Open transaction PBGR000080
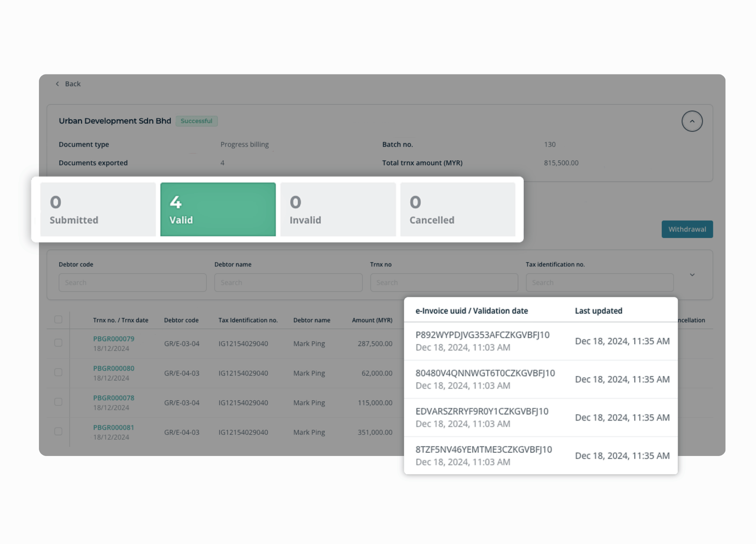This screenshot has height=544, width=756. point(114,368)
